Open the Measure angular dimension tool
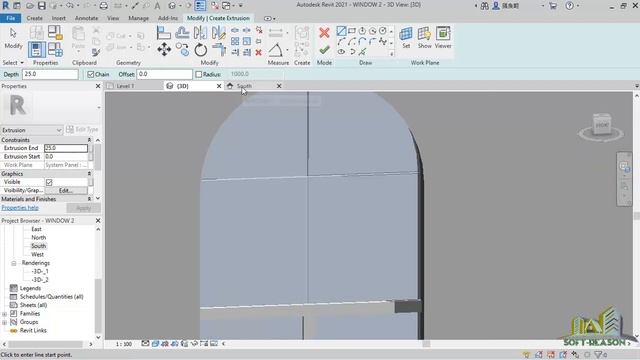 (x=276, y=50)
